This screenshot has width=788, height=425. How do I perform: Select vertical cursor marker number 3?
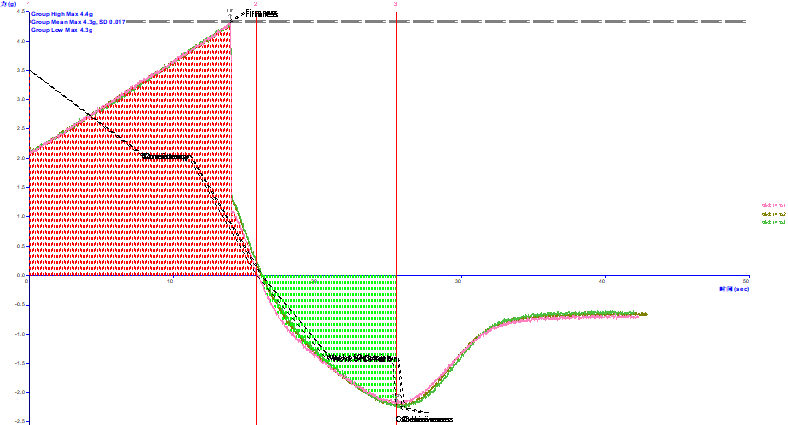coord(396,5)
